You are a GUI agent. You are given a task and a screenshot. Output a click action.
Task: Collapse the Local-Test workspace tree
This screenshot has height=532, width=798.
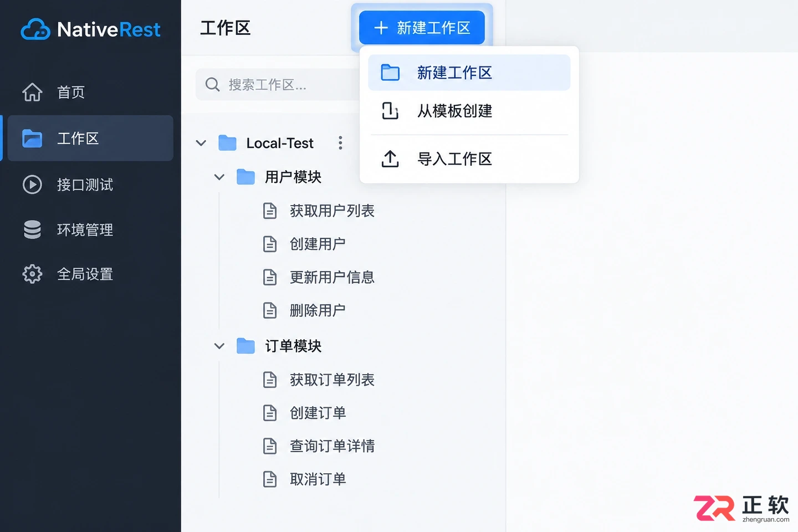[x=201, y=143]
